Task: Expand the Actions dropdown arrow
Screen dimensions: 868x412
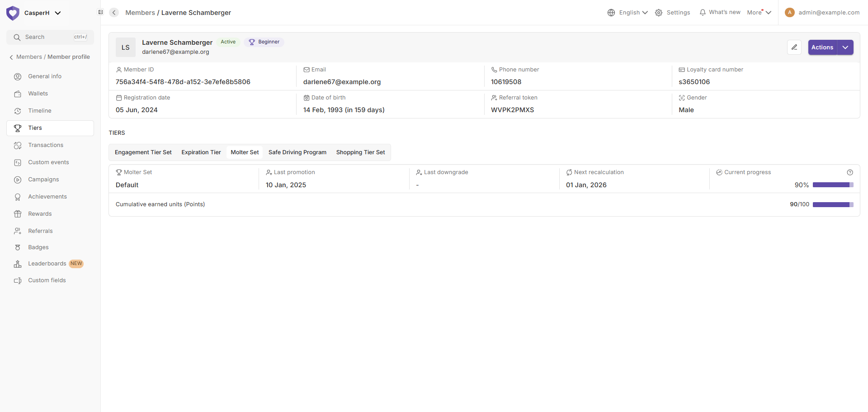Action: (x=845, y=47)
